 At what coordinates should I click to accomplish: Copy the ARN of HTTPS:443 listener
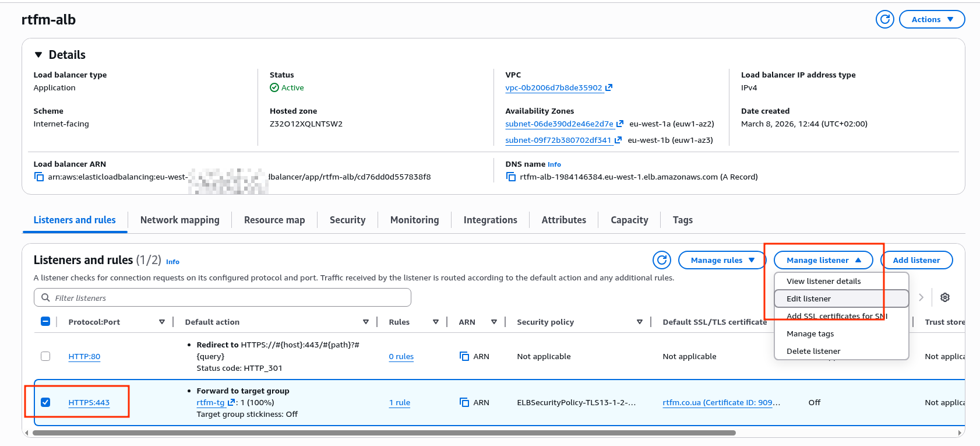click(x=464, y=402)
